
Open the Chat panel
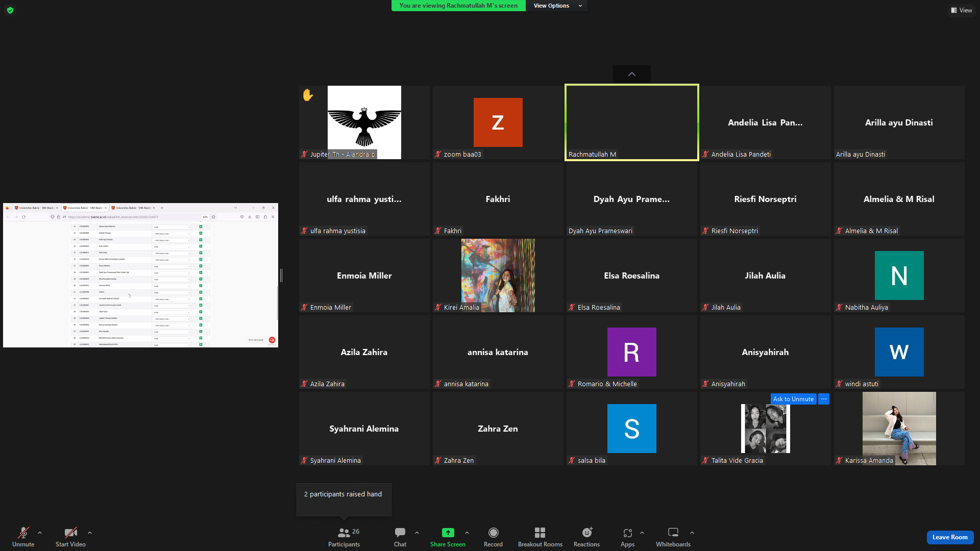click(x=400, y=537)
